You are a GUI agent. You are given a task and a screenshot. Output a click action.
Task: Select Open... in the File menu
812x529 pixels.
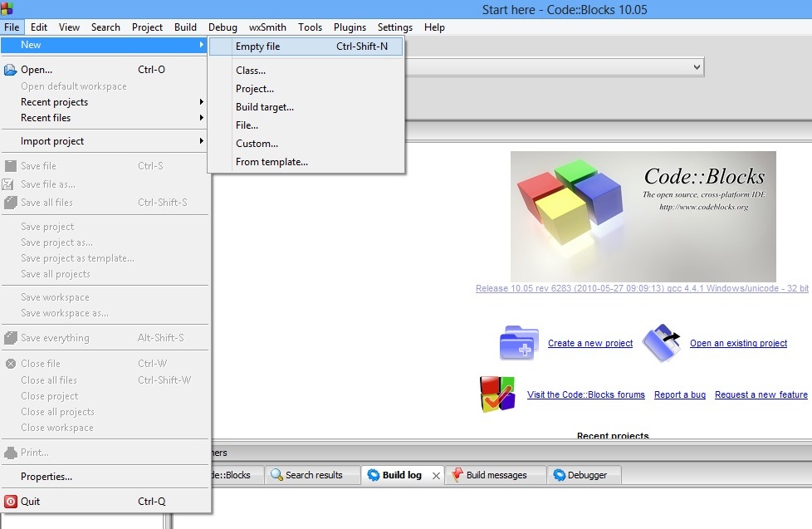tap(105, 70)
